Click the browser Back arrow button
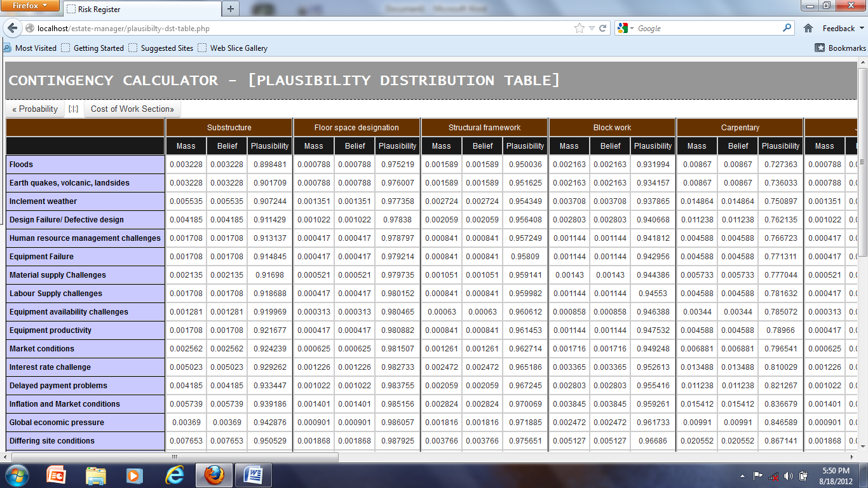This screenshot has height=488, width=868. coord(12,29)
